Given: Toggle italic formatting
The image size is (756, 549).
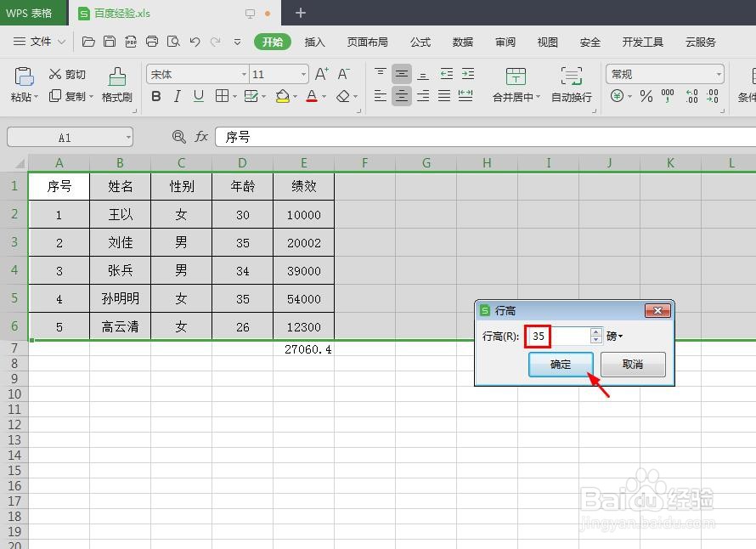Looking at the screenshot, I should click(177, 96).
